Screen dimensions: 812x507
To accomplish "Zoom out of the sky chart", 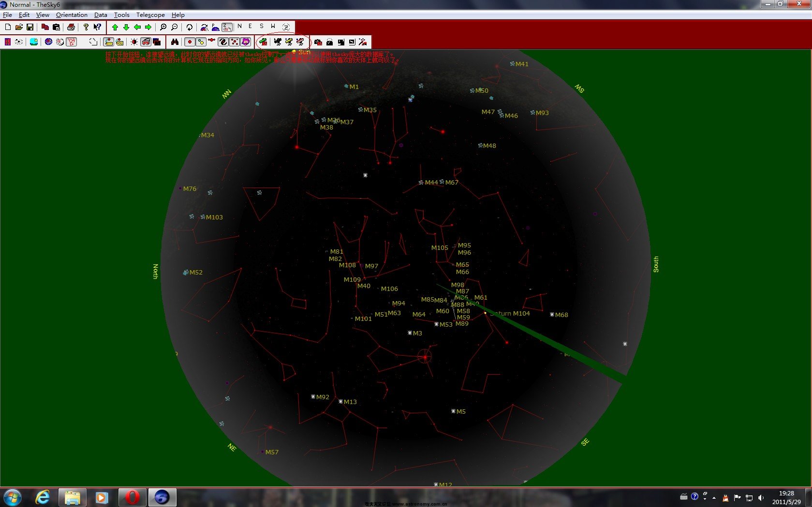I will pyautogui.click(x=175, y=28).
